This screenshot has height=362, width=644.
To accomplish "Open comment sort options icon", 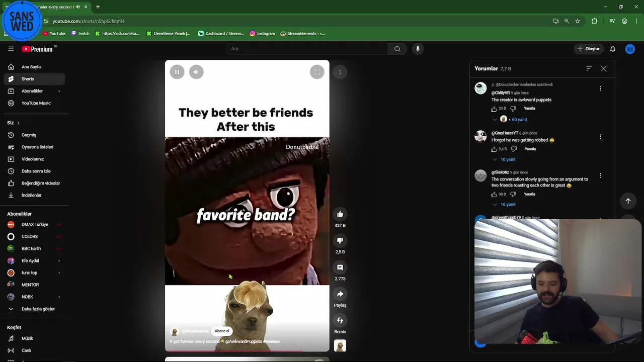I will [x=589, y=68].
